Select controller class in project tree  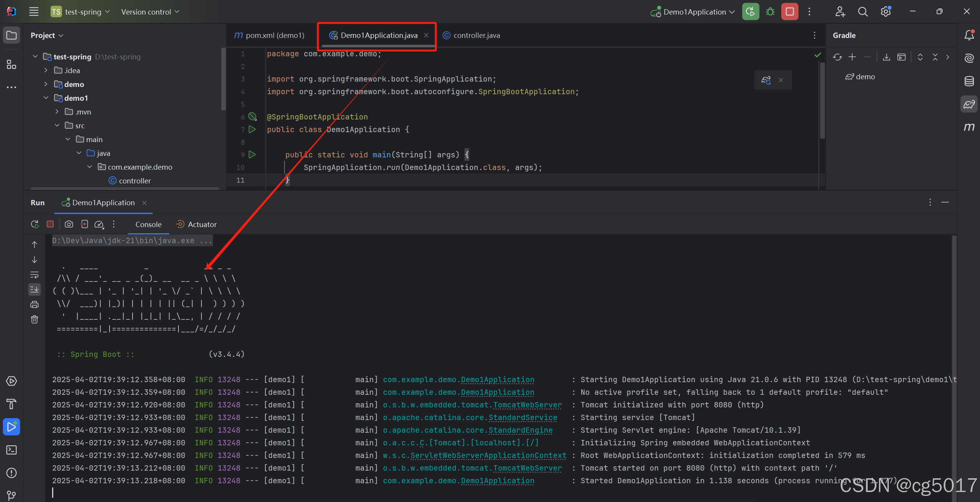(134, 181)
